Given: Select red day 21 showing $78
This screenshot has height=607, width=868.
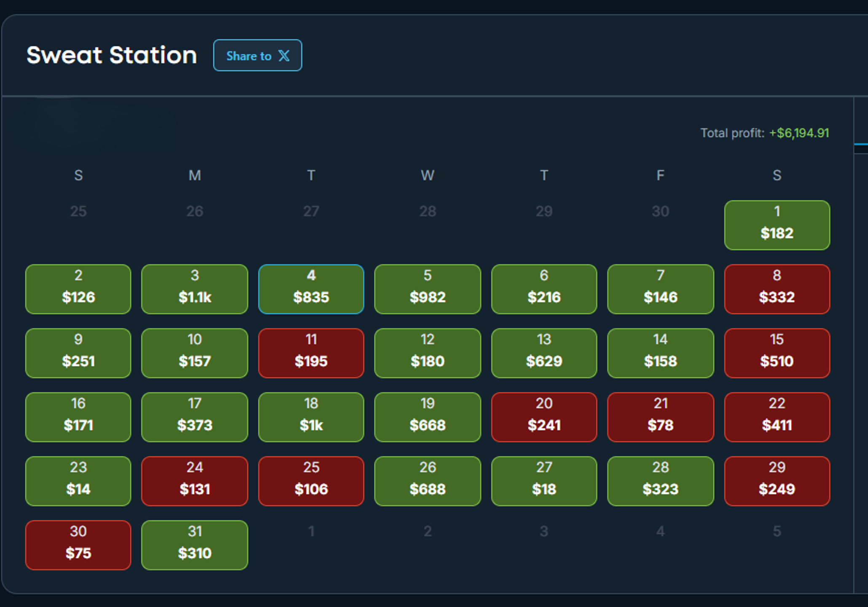Looking at the screenshot, I should [661, 417].
